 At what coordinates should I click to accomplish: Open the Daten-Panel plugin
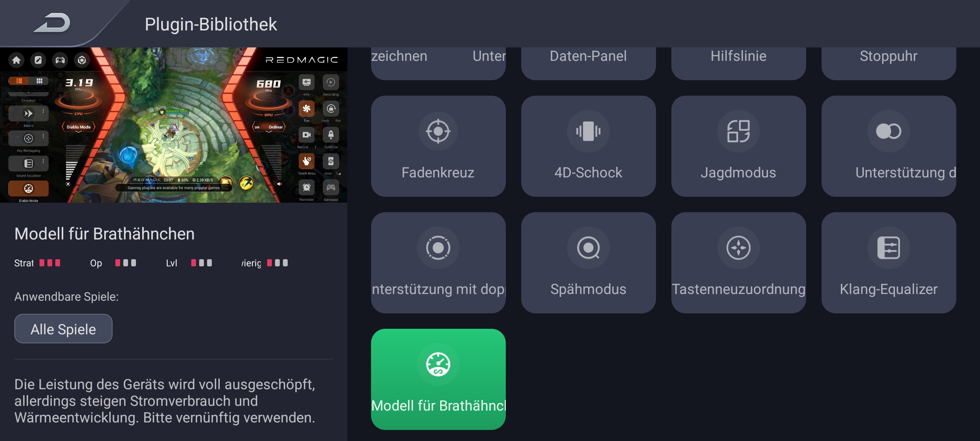588,63
